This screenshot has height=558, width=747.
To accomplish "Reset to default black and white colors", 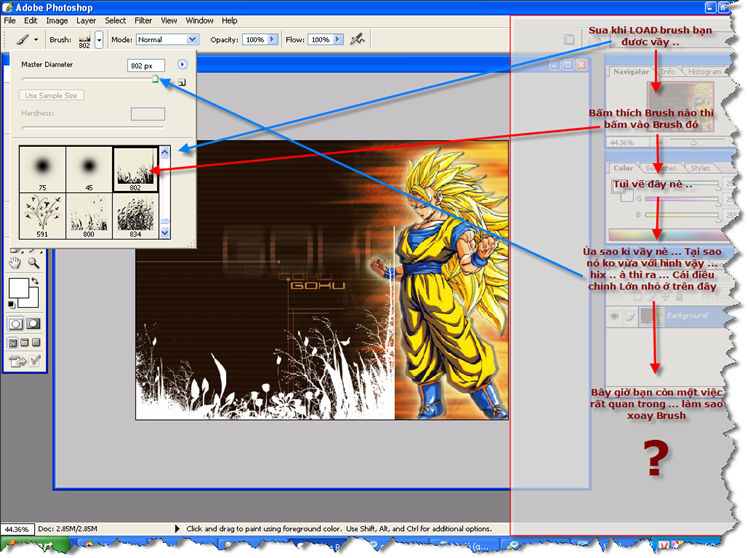I will pyautogui.click(x=12, y=304).
